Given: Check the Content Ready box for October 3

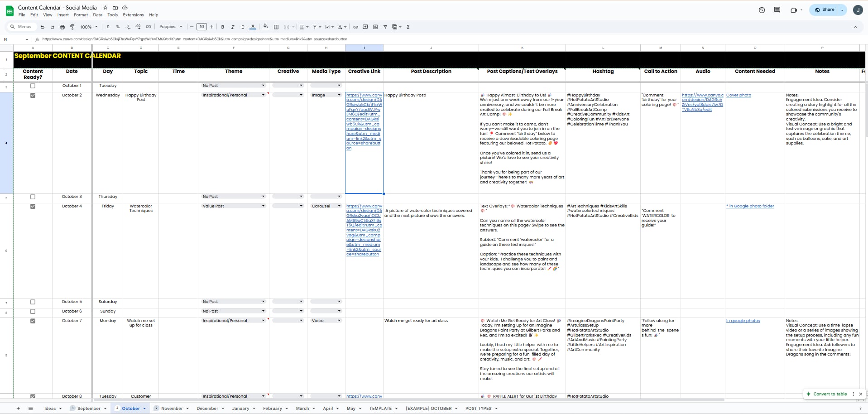Looking at the screenshot, I should tap(33, 197).
